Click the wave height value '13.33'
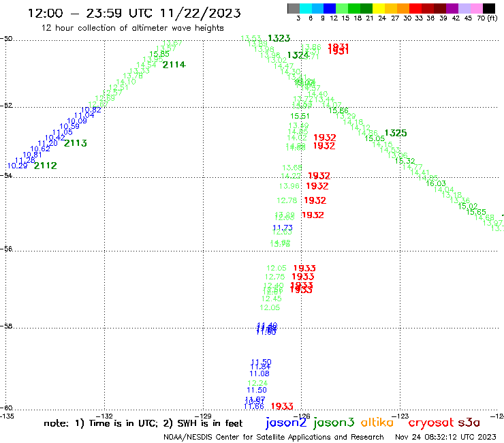 (x=140, y=71)
